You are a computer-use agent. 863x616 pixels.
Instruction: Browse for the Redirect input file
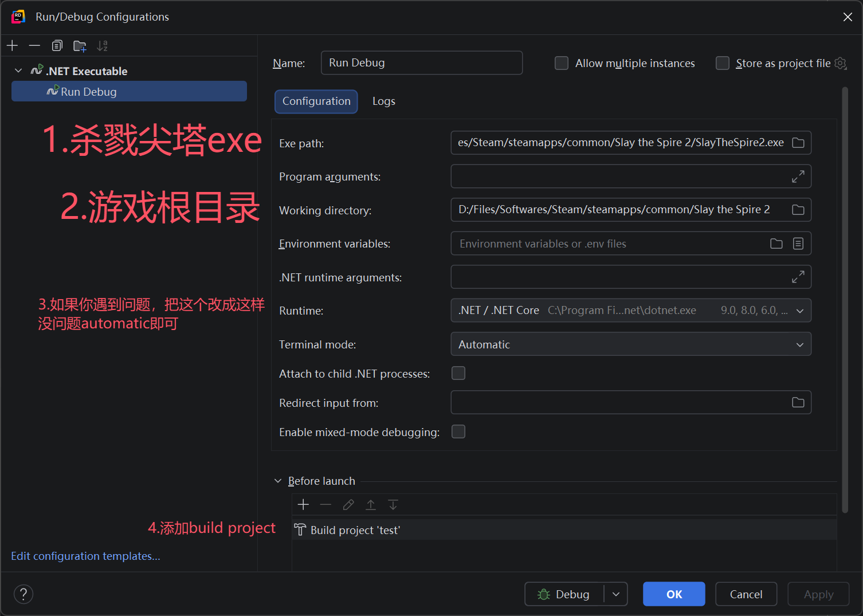tap(798, 402)
